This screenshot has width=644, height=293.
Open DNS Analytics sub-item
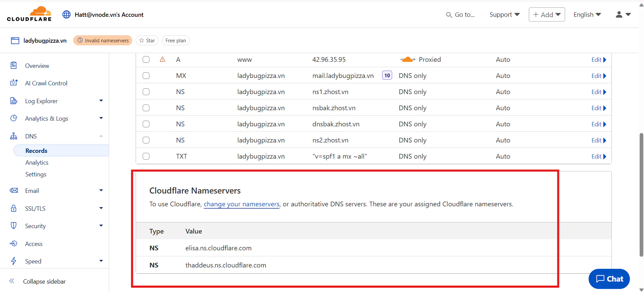37,163
